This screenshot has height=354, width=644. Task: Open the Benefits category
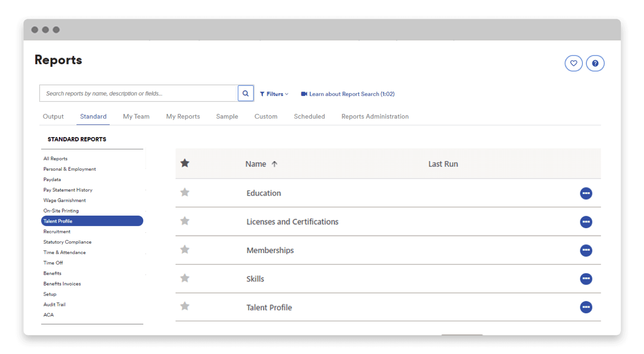click(x=52, y=273)
